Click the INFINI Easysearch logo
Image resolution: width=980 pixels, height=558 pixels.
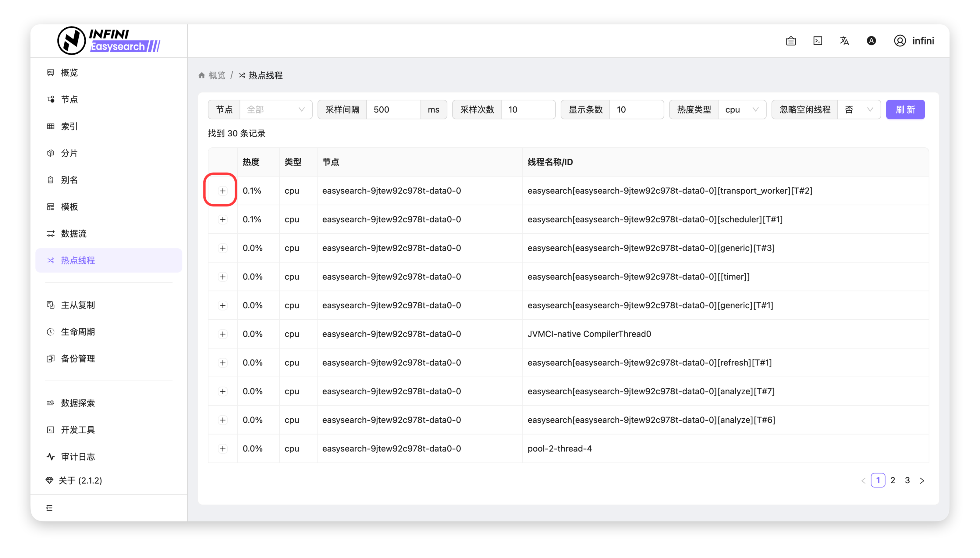(109, 41)
